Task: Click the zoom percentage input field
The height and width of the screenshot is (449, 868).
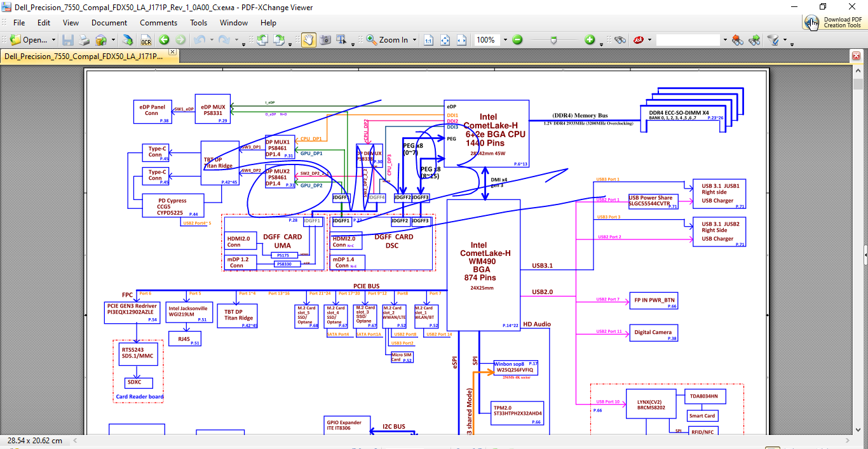Action: click(x=487, y=39)
